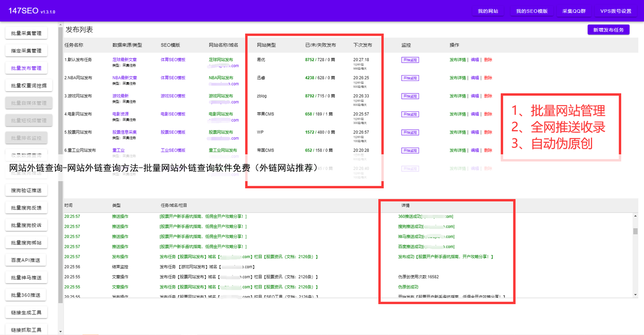Screen dimensions: 644x335
Task: Toggle 开始监控 for 股票网站发布 row
Action: (410, 132)
